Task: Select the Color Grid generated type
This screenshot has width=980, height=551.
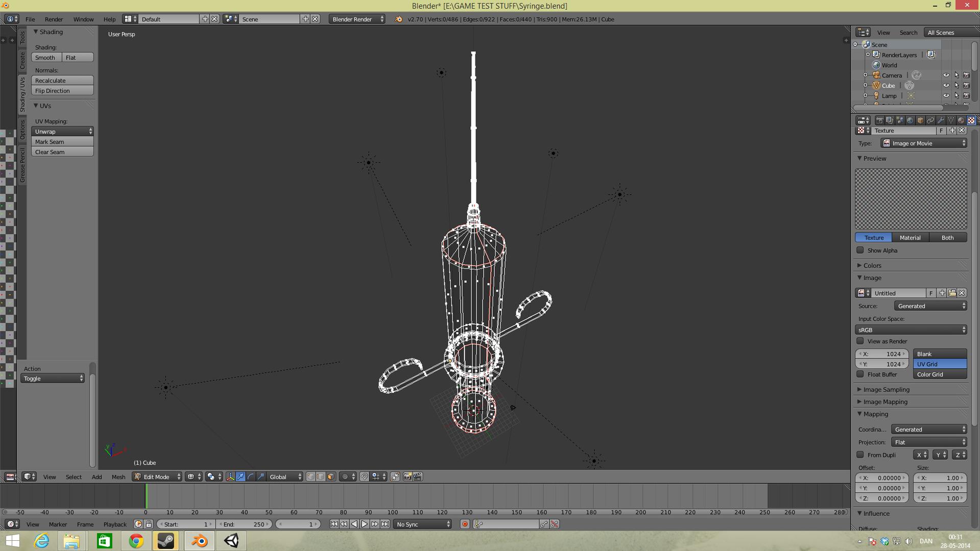Action: 940,374
